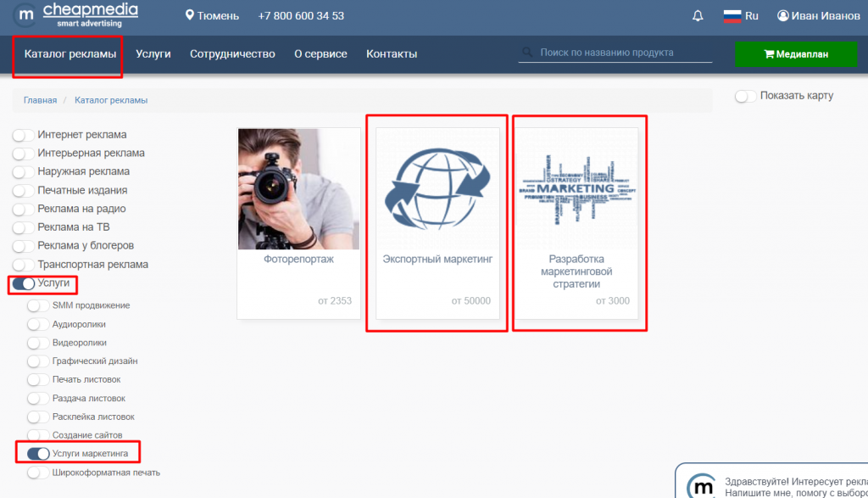Enable the SMM продвижение toggle
This screenshot has height=498, width=868.
[x=38, y=305]
